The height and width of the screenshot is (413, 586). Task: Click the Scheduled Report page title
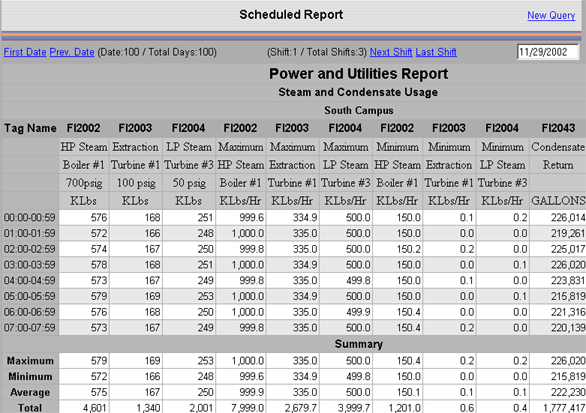click(x=291, y=15)
